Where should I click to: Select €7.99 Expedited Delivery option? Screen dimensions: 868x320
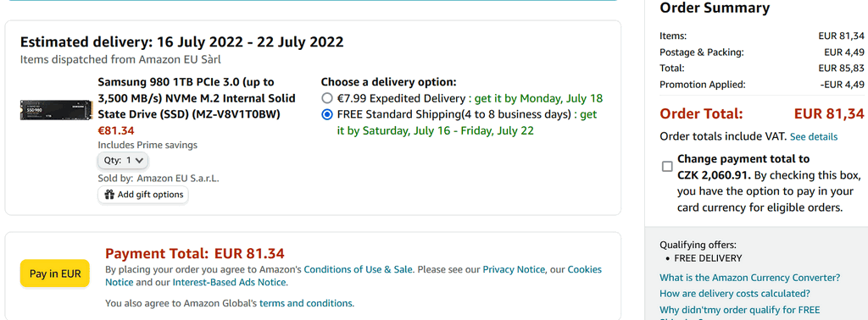pos(326,99)
